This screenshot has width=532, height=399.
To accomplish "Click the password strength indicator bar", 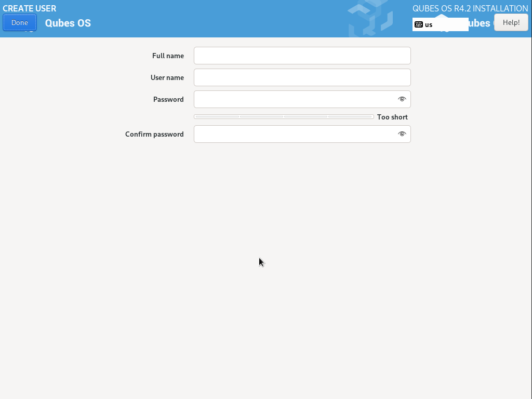I will [283, 117].
